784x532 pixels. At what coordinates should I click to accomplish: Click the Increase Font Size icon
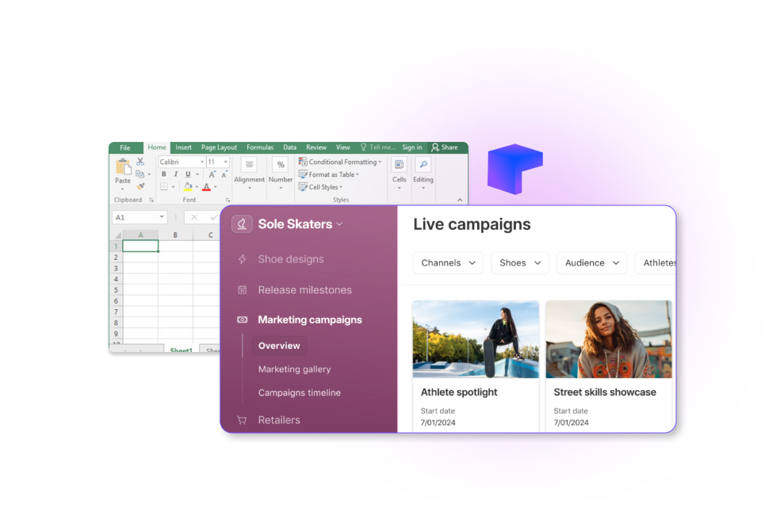212,174
